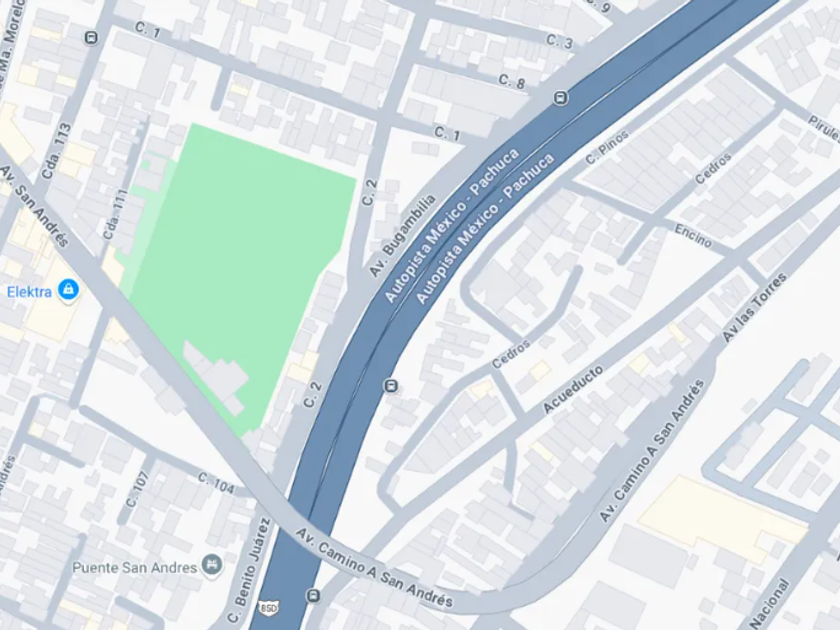Screen dimensions: 840x630
Task: Click the C. 107 street label
Action: (x=137, y=489)
